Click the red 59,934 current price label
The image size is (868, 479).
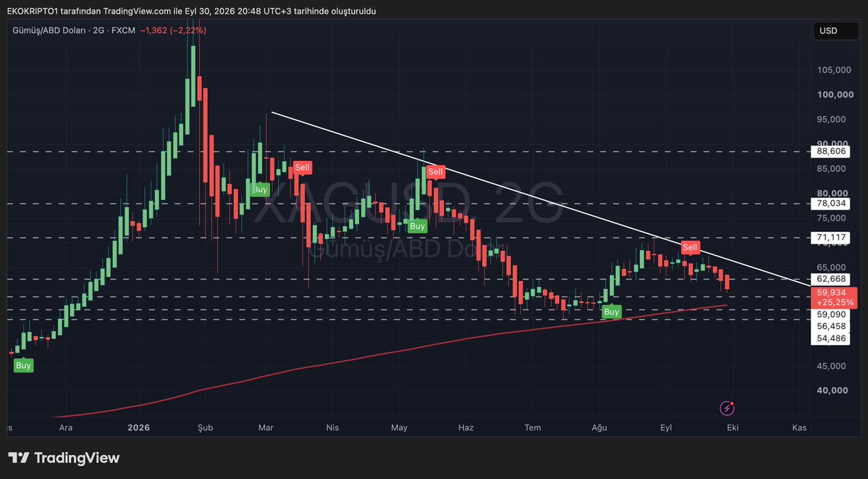tap(833, 297)
